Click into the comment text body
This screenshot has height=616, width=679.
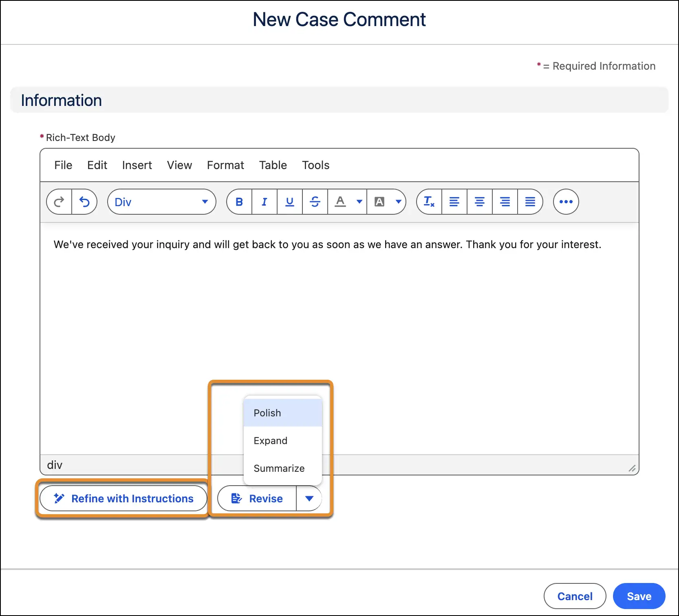(x=339, y=338)
